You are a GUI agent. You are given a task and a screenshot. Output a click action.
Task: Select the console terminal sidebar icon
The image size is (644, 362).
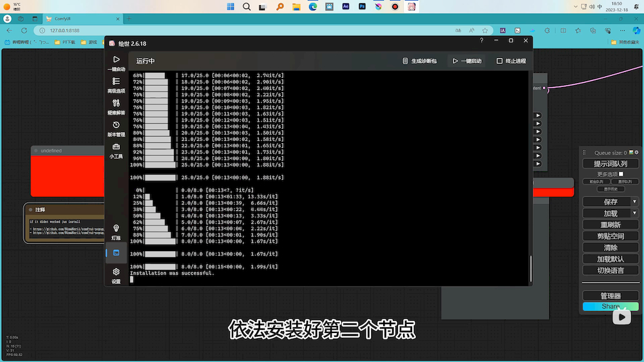pyautogui.click(x=116, y=252)
